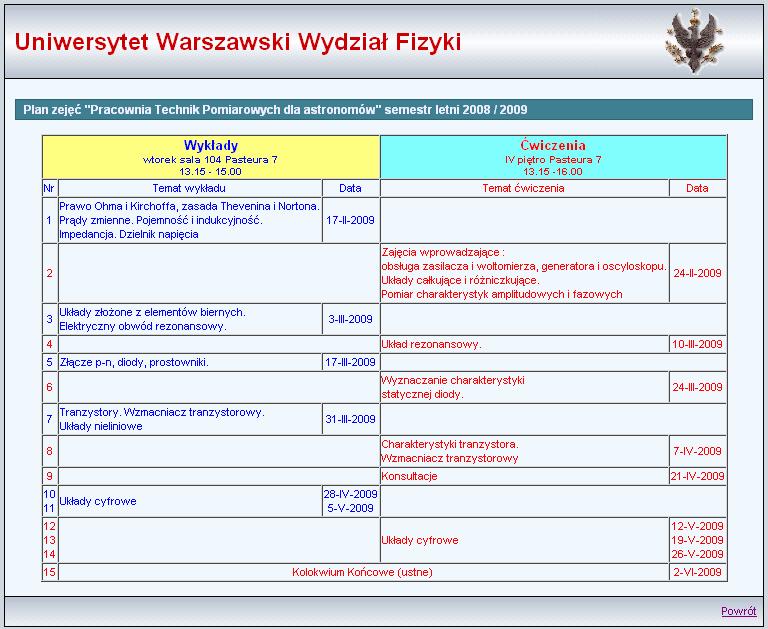This screenshot has width=768, height=629.
Task: Click the date 24-III-2009
Action: (697, 387)
